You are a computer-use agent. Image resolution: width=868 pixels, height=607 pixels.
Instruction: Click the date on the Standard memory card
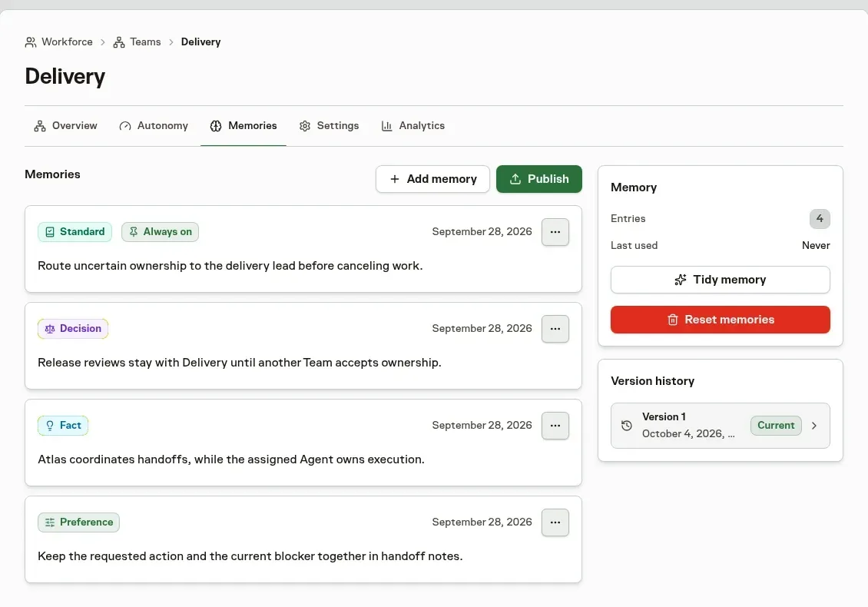pos(482,231)
